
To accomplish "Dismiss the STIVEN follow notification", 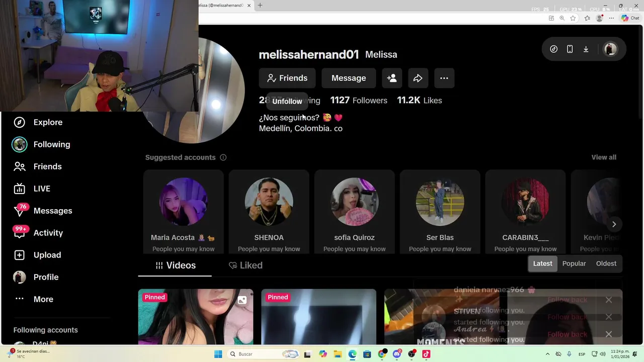I will click(609, 317).
